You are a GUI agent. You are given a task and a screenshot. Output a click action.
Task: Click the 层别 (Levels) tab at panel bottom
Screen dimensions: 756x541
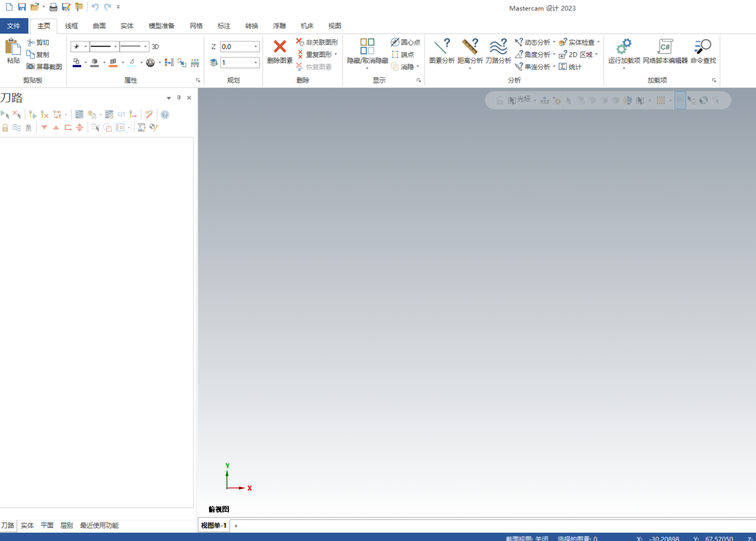coord(66,526)
